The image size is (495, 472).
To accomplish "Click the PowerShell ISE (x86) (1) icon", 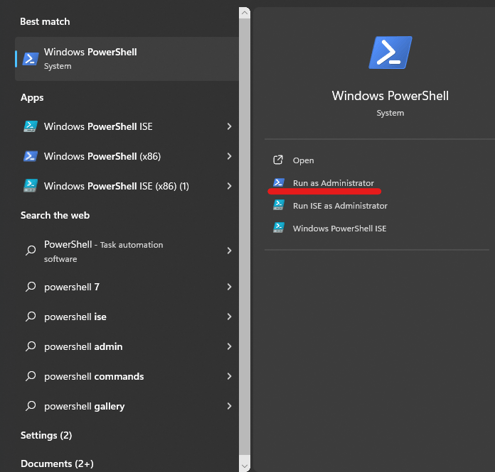I will pyautogui.click(x=30, y=186).
